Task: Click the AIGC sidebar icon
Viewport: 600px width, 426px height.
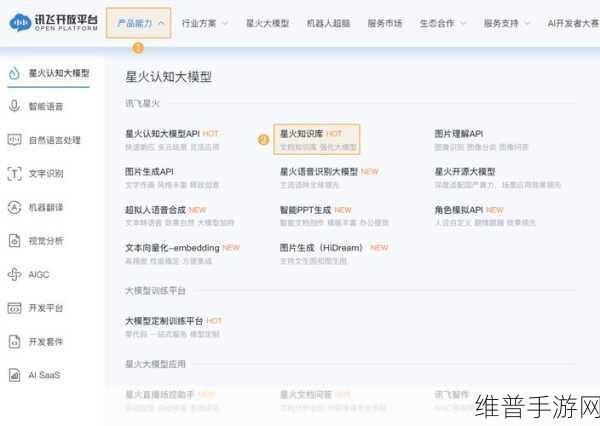Action: click(15, 274)
